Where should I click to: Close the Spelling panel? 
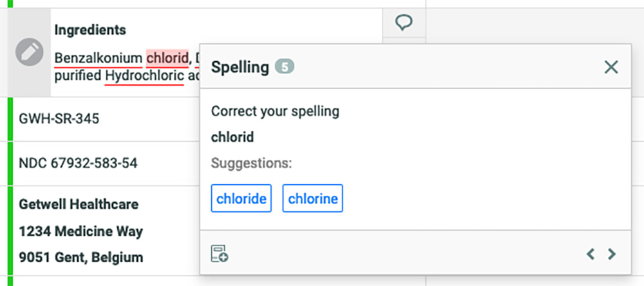(611, 66)
